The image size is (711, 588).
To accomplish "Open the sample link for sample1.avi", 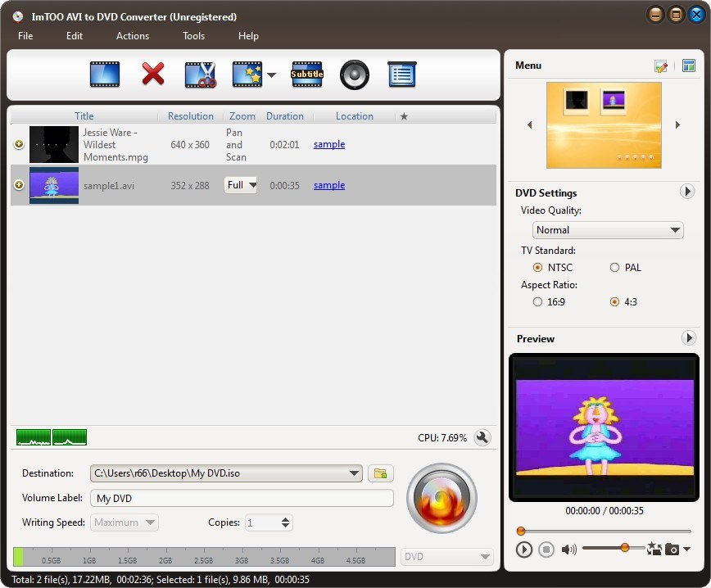I will [328, 185].
